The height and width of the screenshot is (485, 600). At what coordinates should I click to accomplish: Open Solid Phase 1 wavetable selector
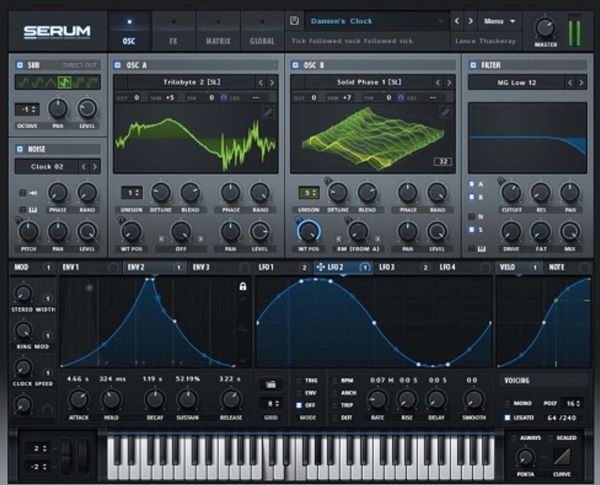(x=369, y=82)
